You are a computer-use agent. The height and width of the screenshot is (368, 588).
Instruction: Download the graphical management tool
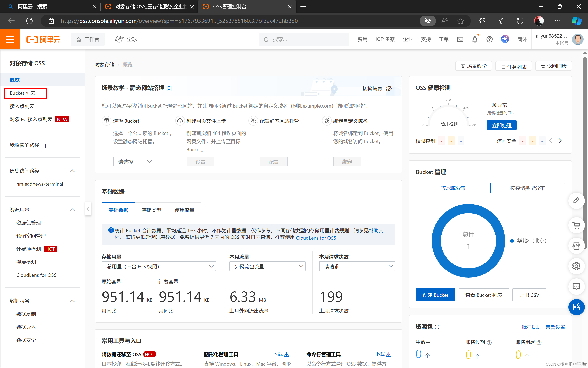281,354
